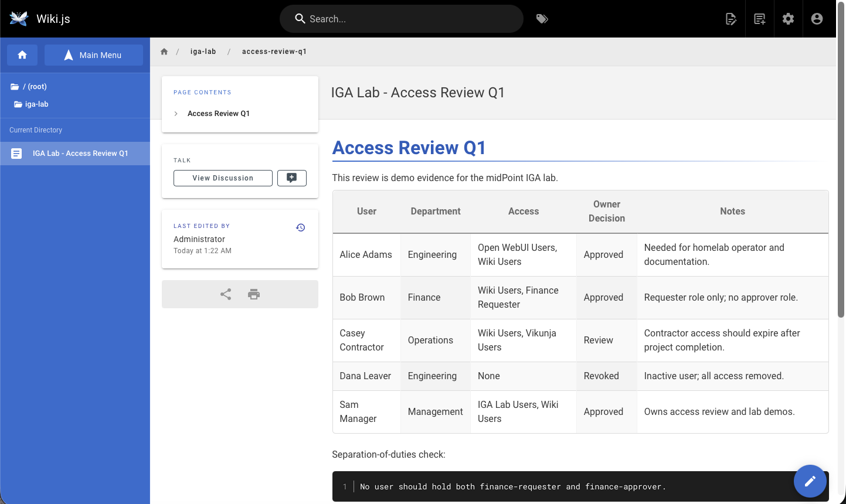Click the separation-of-duties code block

580,486
